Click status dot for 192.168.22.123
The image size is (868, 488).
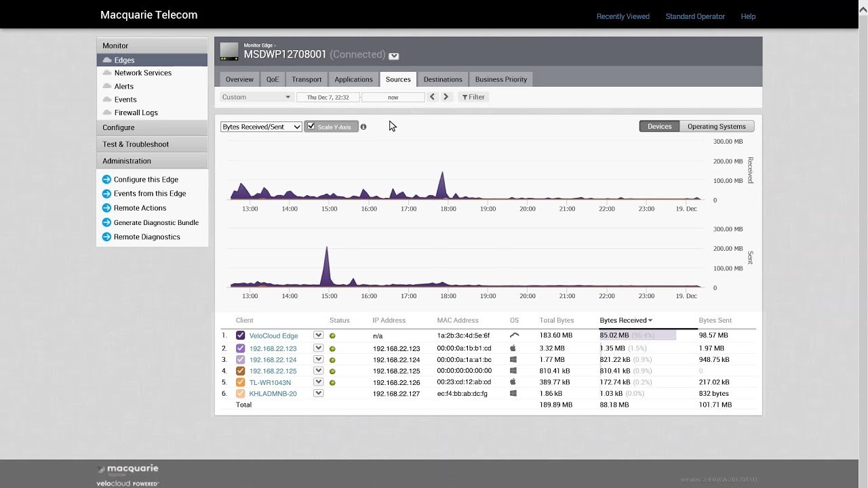332,348
